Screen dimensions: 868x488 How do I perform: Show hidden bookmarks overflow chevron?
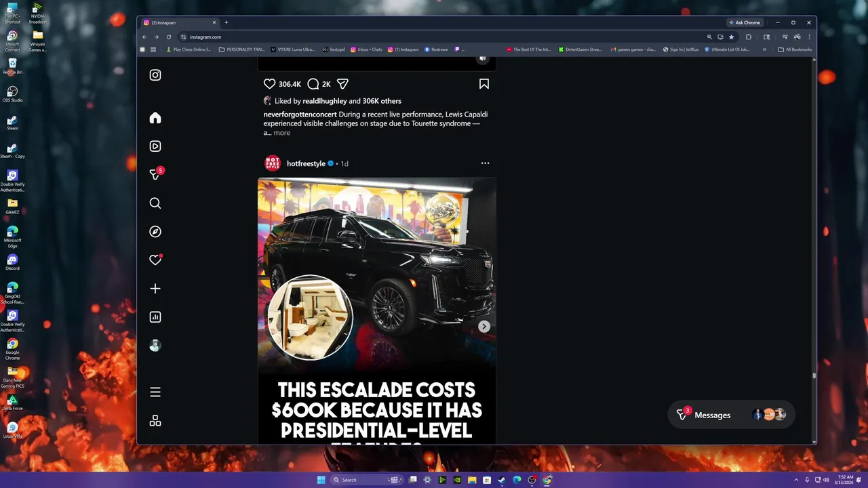pyautogui.click(x=764, y=49)
